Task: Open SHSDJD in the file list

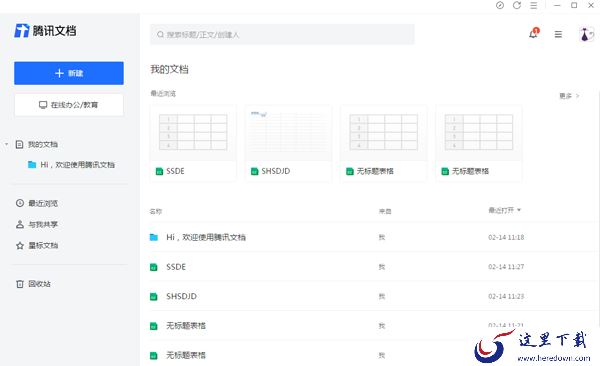Action: 371,296
